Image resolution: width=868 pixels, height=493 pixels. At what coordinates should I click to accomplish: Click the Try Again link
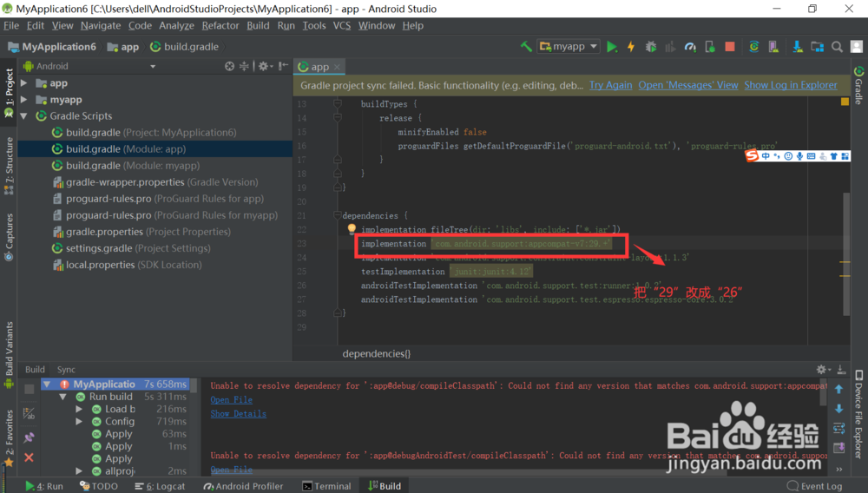[x=610, y=85]
